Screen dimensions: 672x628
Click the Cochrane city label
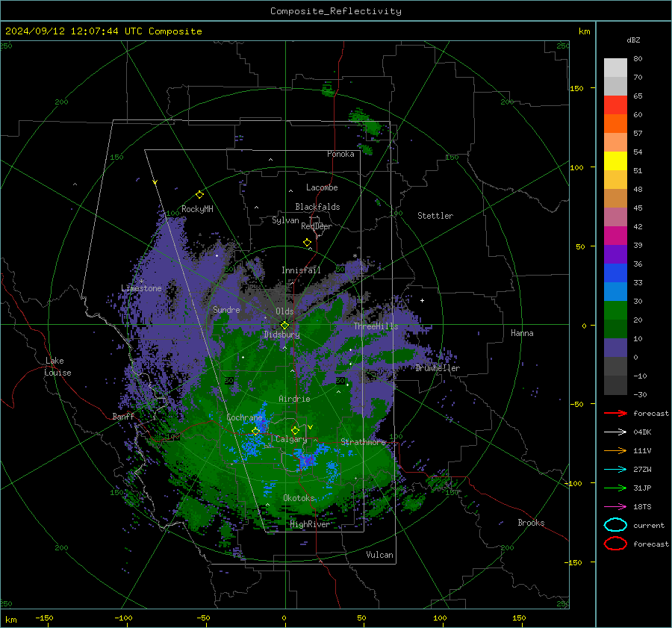(x=244, y=417)
